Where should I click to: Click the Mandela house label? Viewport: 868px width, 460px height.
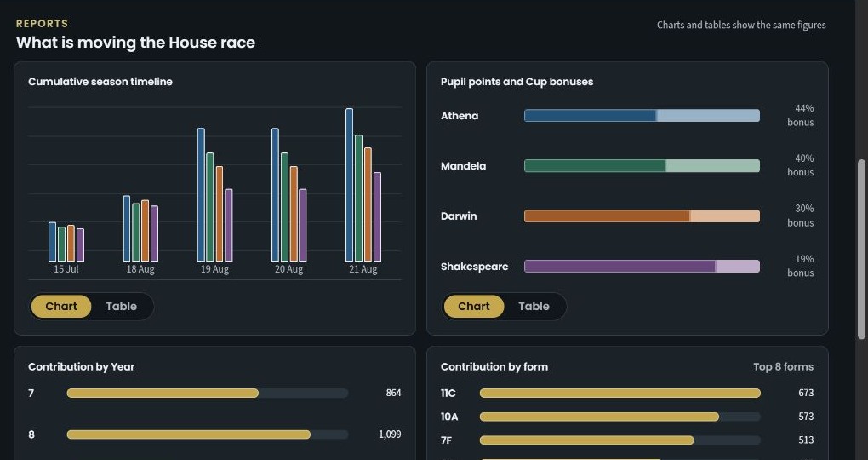[463, 166]
